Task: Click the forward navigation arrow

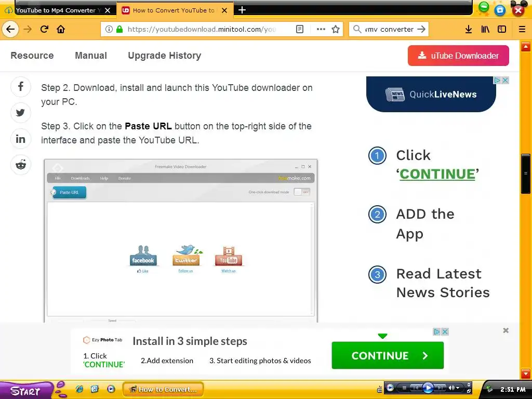Action: (x=28, y=29)
